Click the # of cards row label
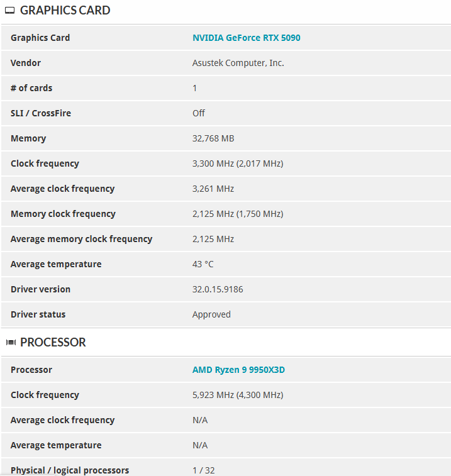The width and height of the screenshot is (451, 476). (31, 88)
